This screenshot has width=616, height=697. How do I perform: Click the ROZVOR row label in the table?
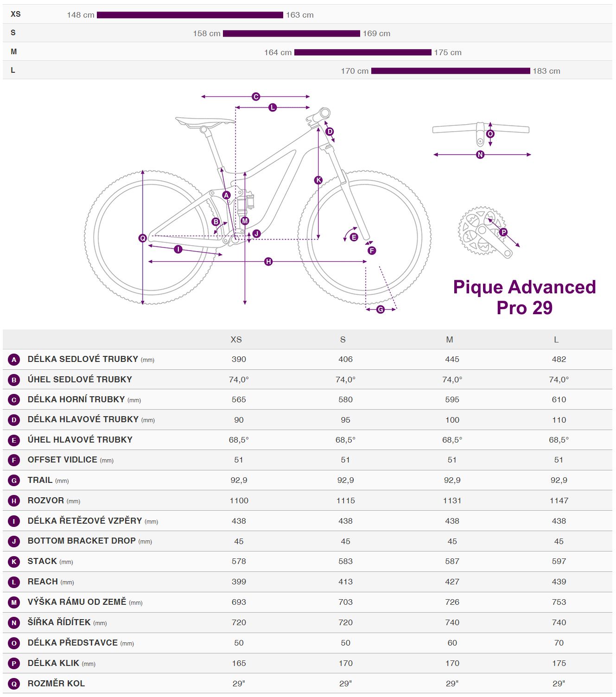(x=46, y=501)
